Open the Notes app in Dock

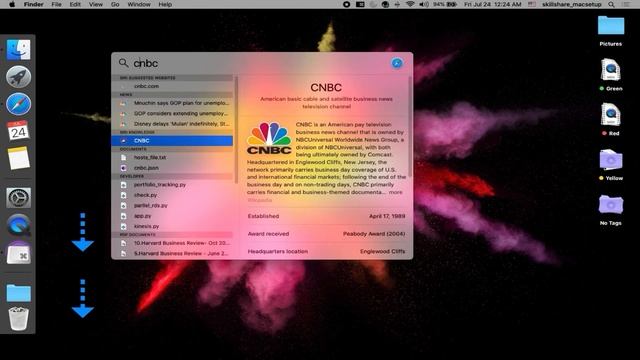[x=18, y=158]
